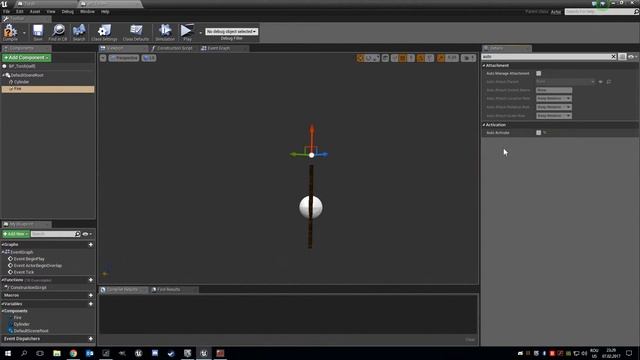Open the View menu

click(51, 12)
